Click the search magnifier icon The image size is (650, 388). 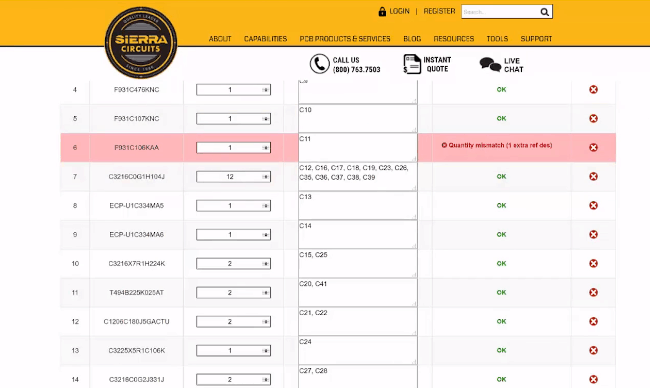pos(544,12)
